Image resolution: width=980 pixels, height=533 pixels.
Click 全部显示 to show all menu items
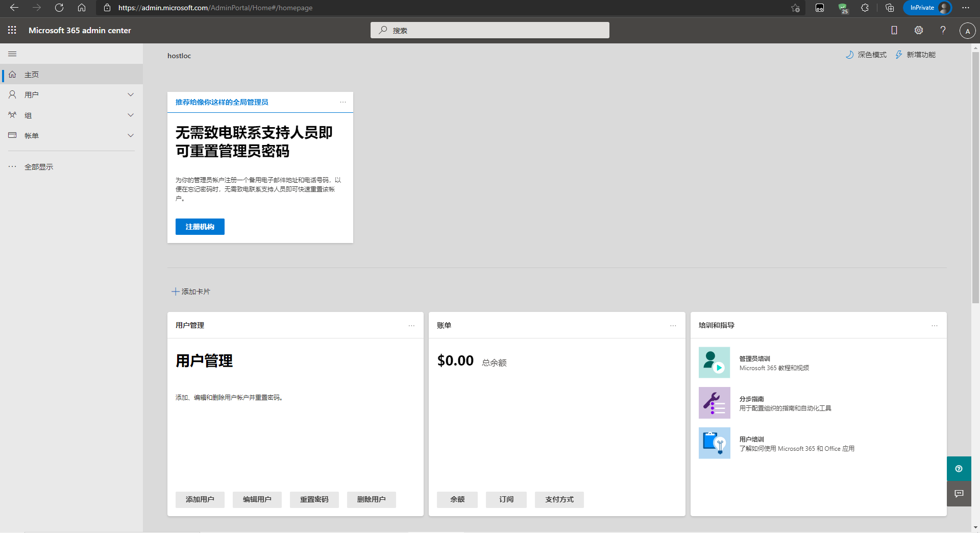point(39,167)
